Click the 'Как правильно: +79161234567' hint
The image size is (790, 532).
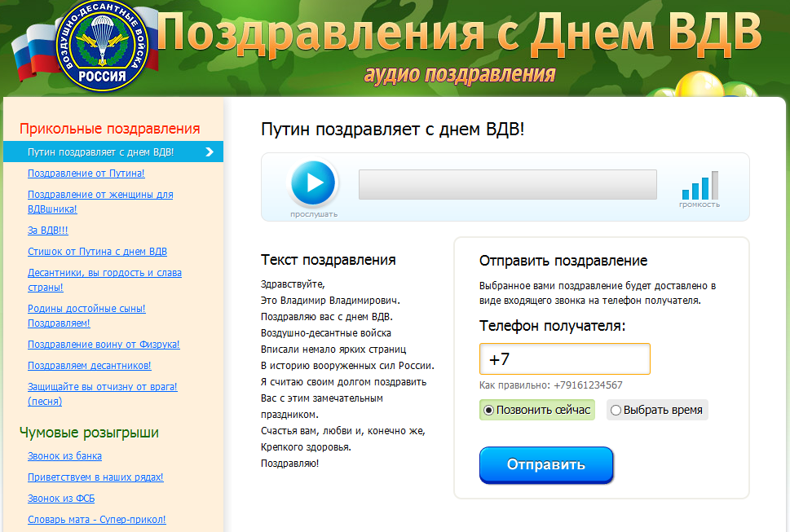point(550,385)
